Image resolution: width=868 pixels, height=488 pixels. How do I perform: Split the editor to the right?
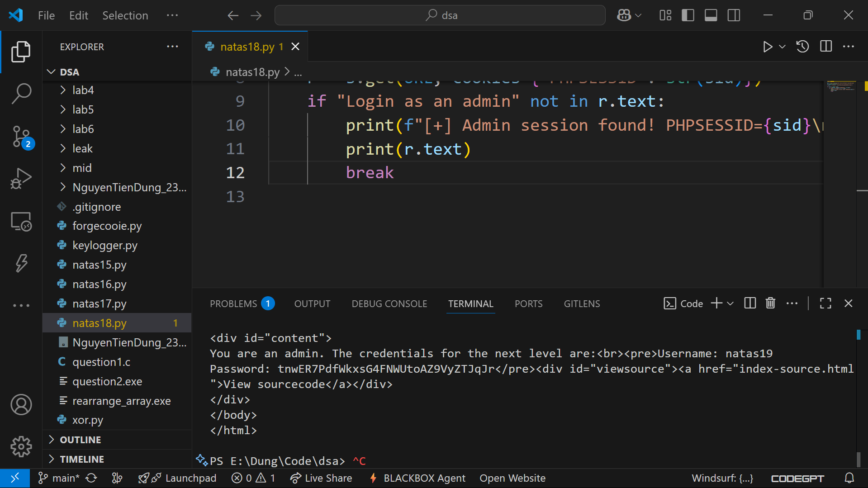click(x=825, y=47)
